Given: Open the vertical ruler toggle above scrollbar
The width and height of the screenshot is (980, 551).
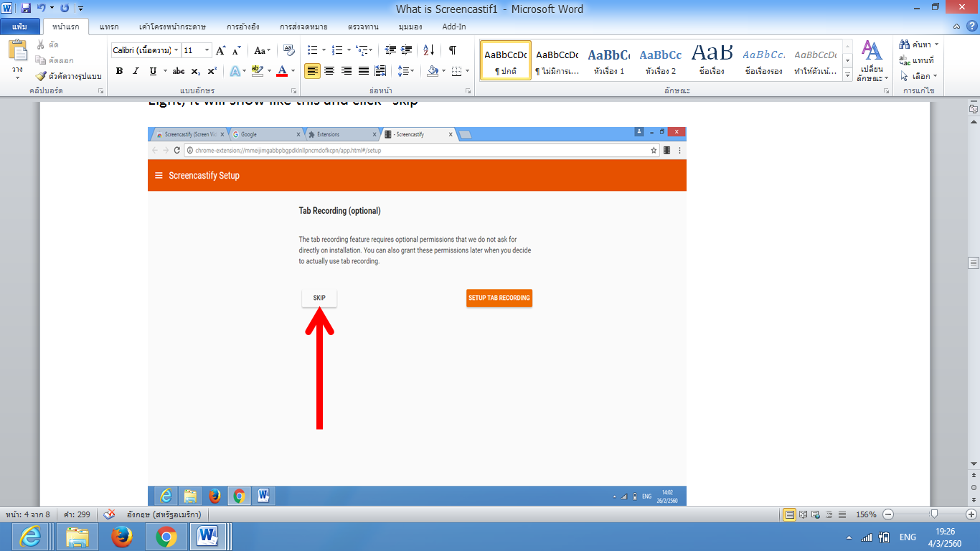Looking at the screenshot, I should click(x=974, y=109).
